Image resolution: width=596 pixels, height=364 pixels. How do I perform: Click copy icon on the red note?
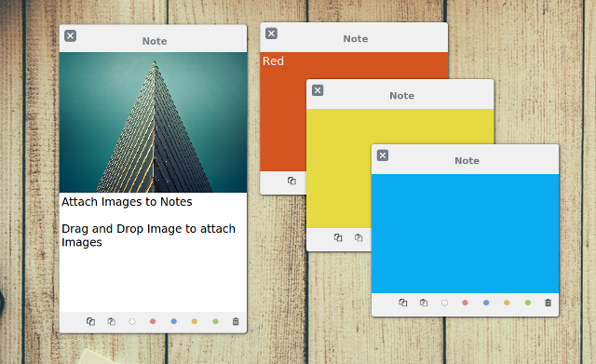pos(291,181)
